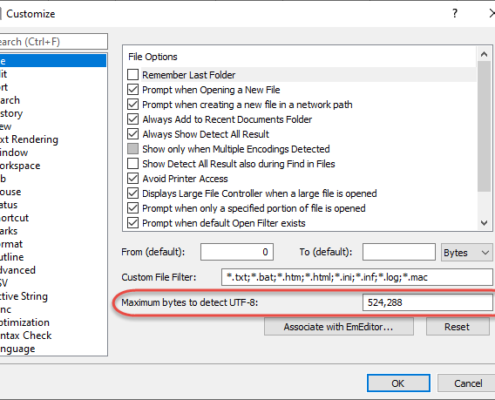This screenshot has height=400, width=495.
Task: Click the list scroll down arrow
Action: tap(484, 223)
